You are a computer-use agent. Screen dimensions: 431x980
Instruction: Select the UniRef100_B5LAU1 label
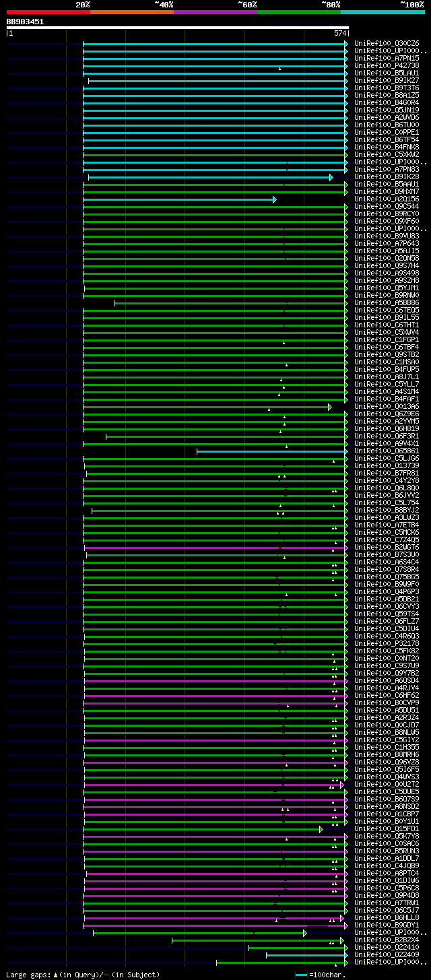pyautogui.click(x=387, y=73)
